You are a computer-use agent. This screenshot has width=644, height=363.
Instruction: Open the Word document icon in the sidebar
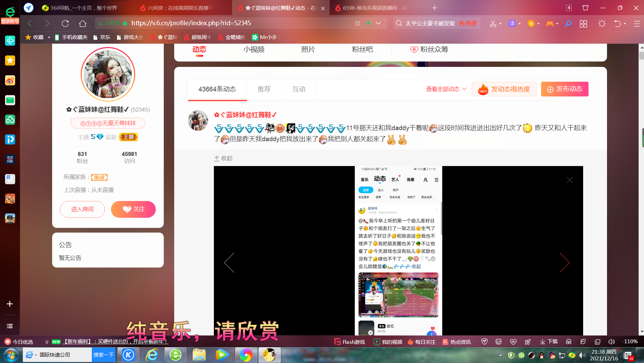click(x=10, y=179)
